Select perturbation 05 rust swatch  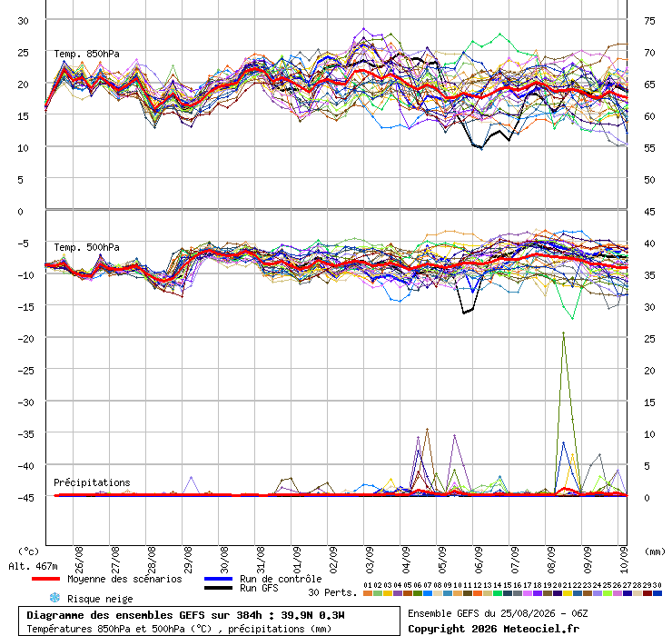408,593
